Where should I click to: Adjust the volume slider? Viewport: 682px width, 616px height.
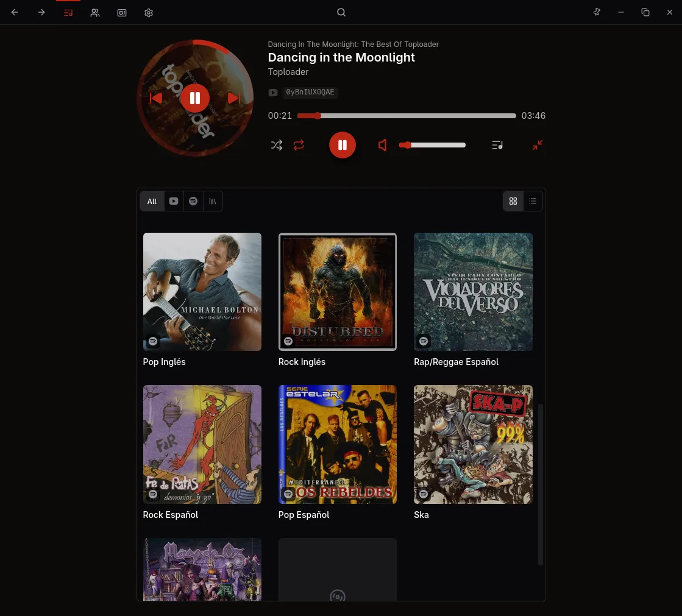pos(432,145)
